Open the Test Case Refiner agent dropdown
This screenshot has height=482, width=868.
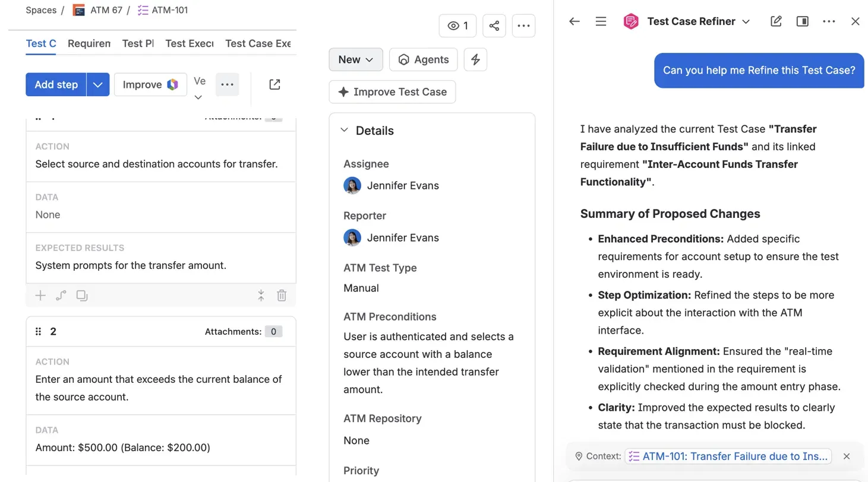tap(746, 21)
